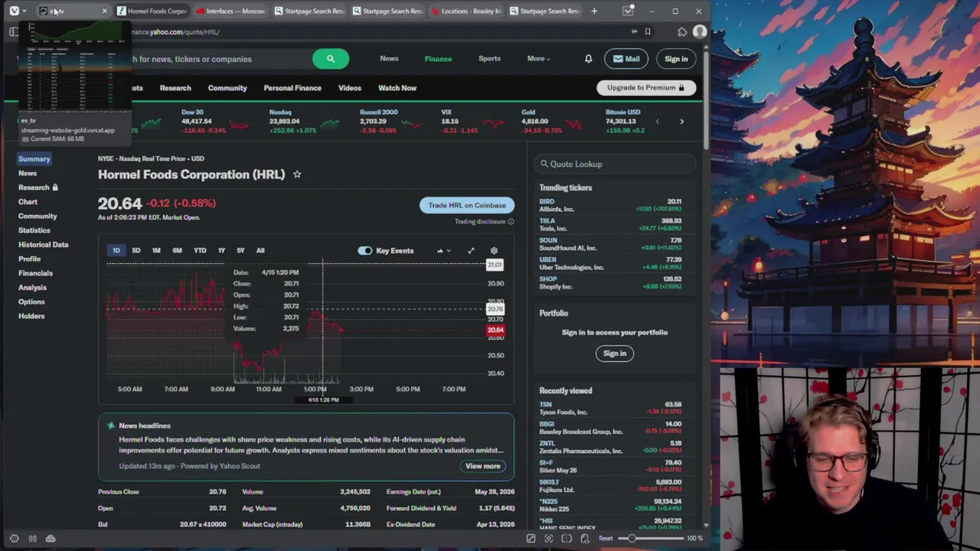The width and height of the screenshot is (980, 551).
Task: Click the browser address bar
Action: (x=375, y=32)
